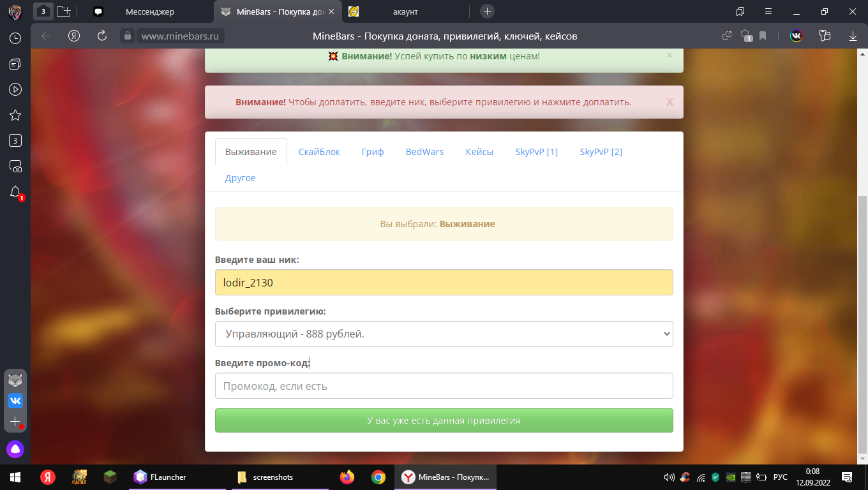Image resolution: width=868 pixels, height=490 pixels.
Task: Launch Firefox from the taskbar
Action: point(347,477)
